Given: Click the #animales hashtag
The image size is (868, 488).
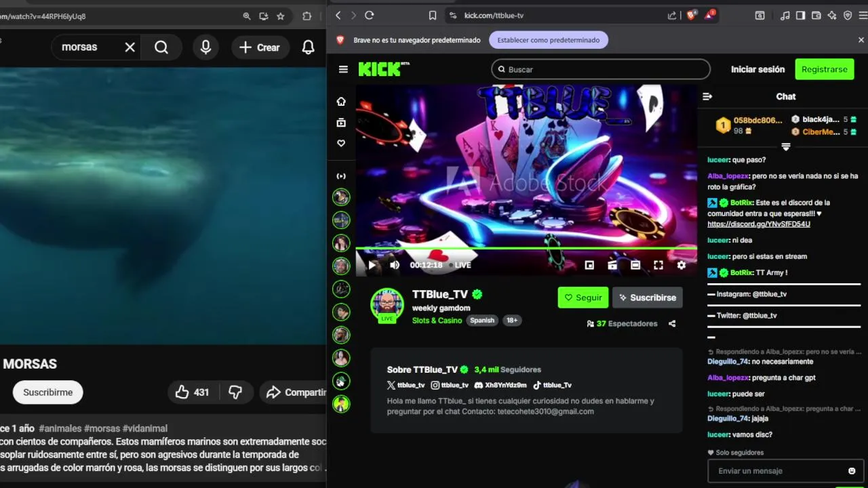Looking at the screenshot, I should pos(60,428).
